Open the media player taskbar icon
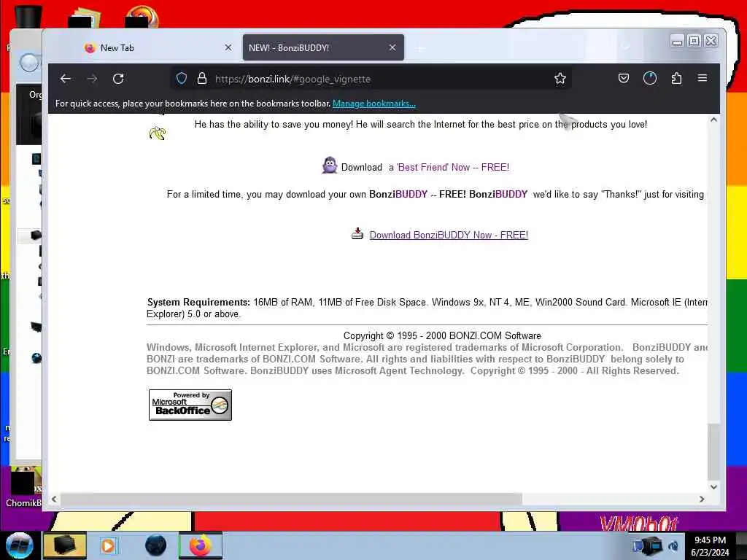 [108, 545]
